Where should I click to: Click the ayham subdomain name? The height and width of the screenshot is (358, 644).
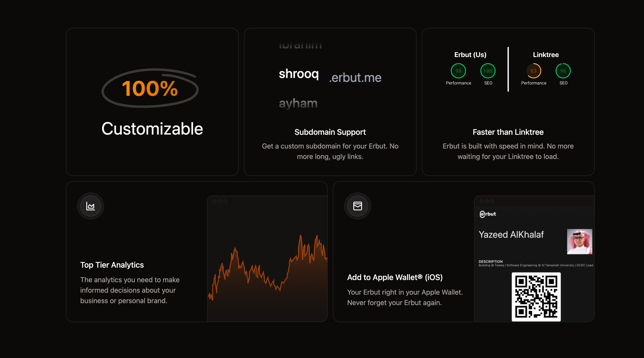point(298,103)
